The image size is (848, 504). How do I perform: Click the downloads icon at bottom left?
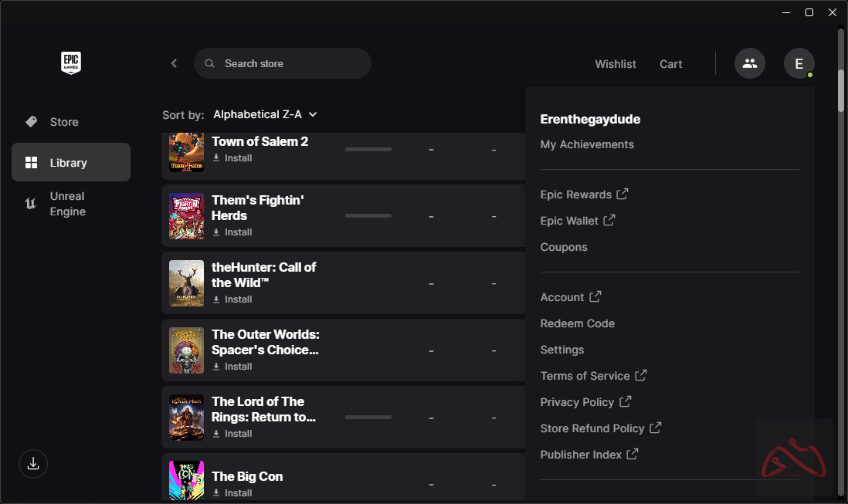32,464
